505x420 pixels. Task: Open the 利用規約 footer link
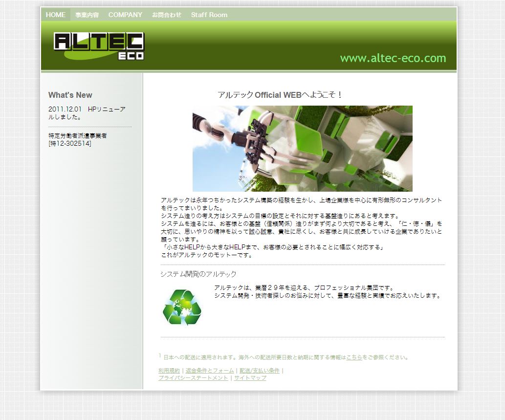pyautogui.click(x=169, y=371)
